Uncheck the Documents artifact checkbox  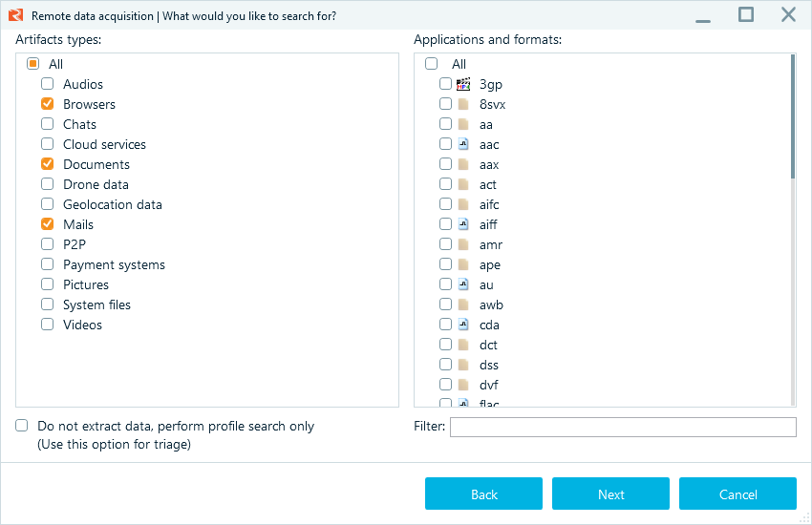point(47,164)
